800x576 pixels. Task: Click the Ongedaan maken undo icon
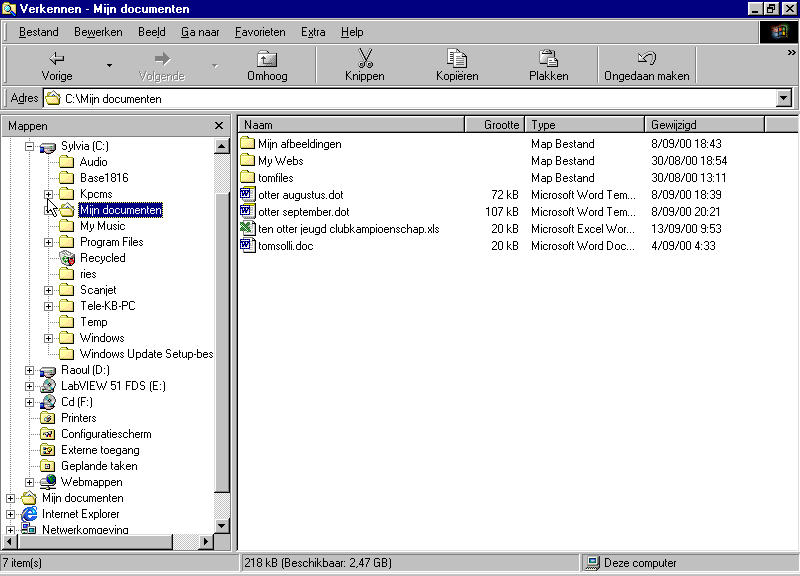[646, 59]
